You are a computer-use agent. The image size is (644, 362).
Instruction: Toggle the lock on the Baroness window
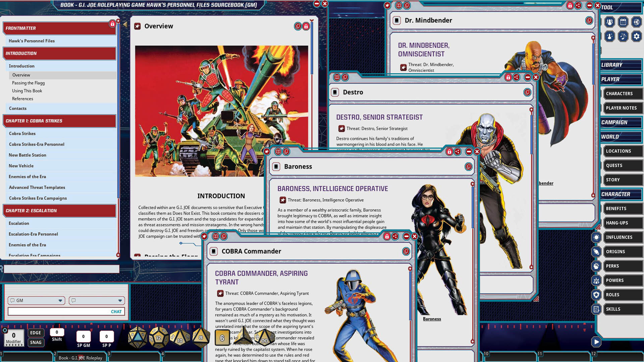[450, 152]
